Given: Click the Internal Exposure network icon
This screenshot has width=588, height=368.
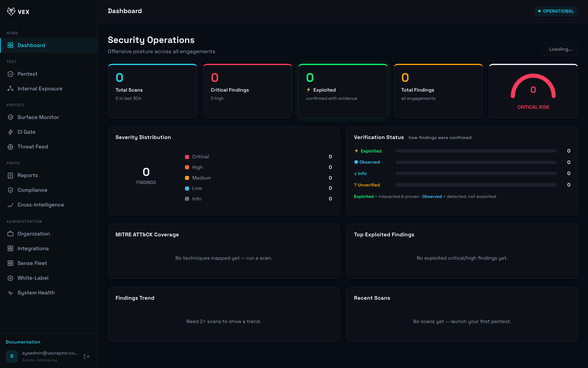Looking at the screenshot, I should point(10,89).
